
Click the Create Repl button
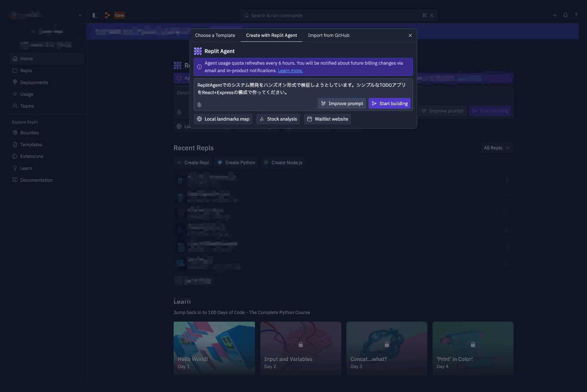[x=193, y=162]
